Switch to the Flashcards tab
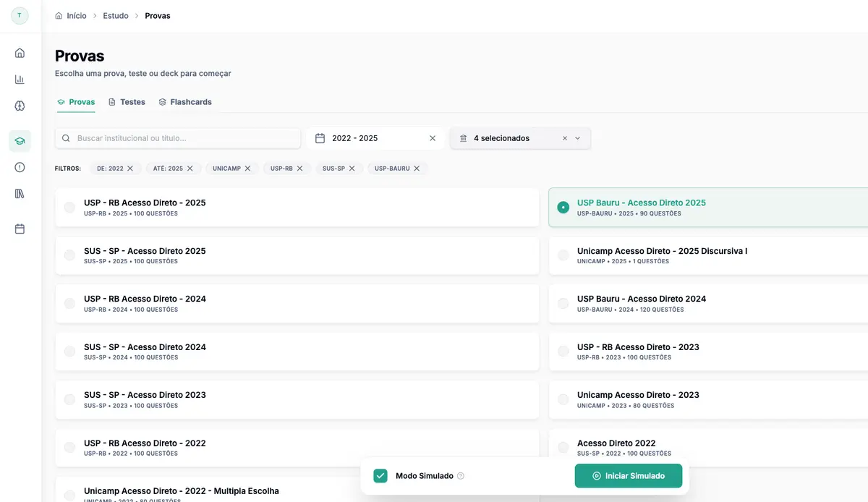Image resolution: width=868 pixels, height=502 pixels. pyautogui.click(x=185, y=102)
